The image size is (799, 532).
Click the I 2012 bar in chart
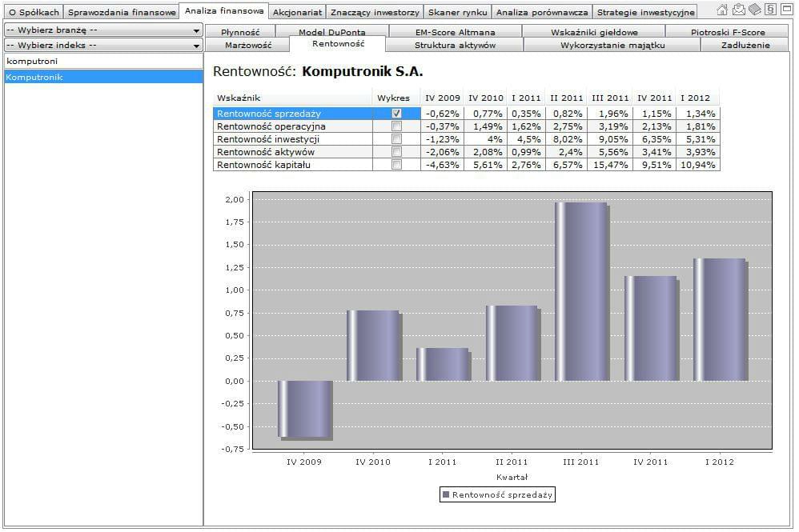click(x=721, y=320)
